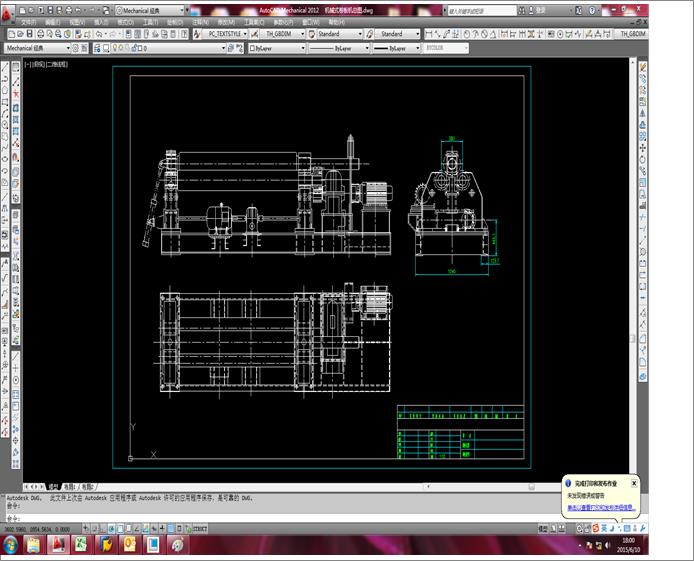The height and width of the screenshot is (561, 694).
Task: Open the ByLayer lineweight dropdown
Action: tap(396, 48)
